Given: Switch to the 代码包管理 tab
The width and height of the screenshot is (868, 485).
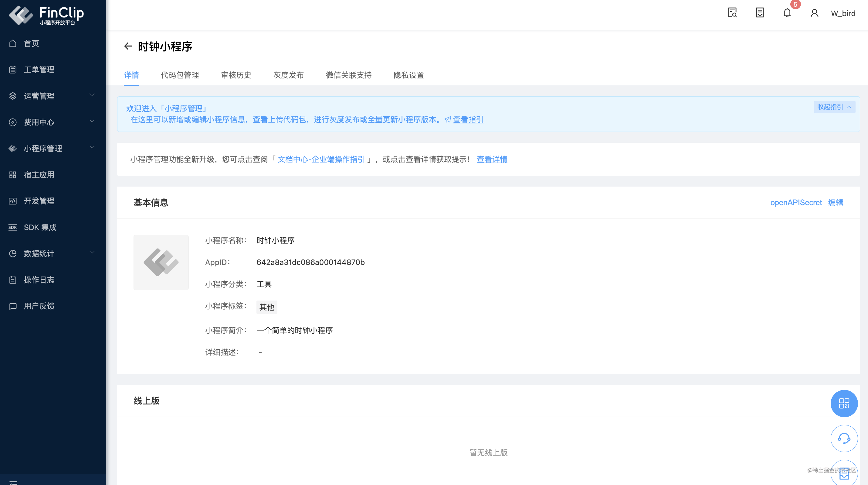Looking at the screenshot, I should [x=180, y=75].
